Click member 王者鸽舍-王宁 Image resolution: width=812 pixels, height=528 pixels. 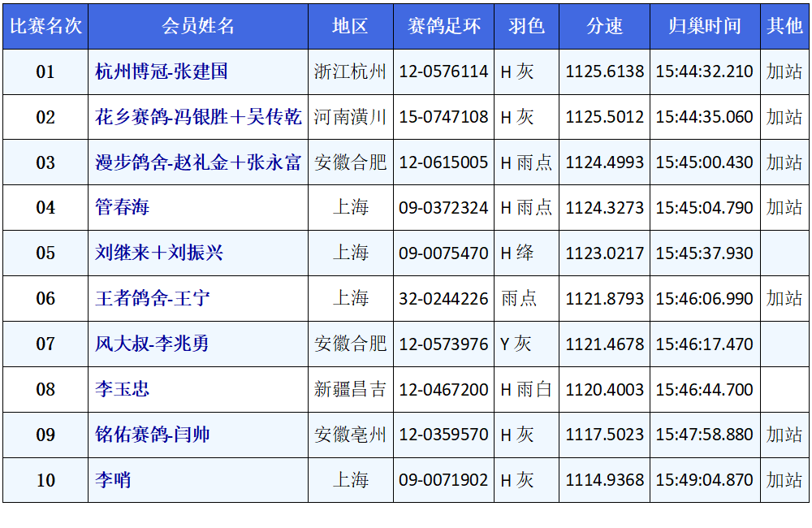153,299
